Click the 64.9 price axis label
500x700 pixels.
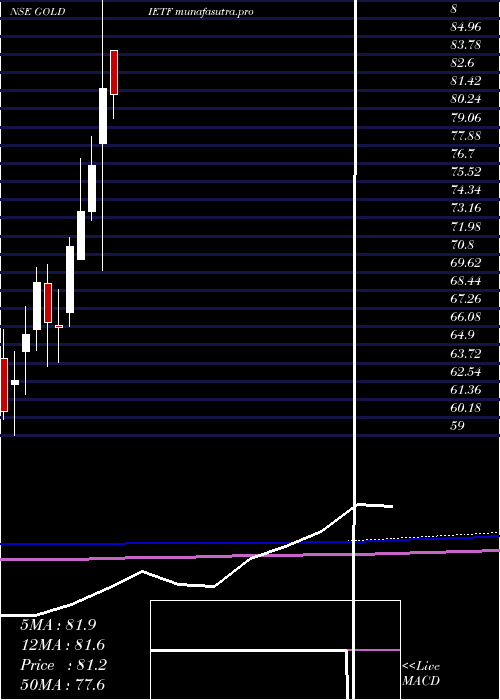pyautogui.click(x=462, y=335)
